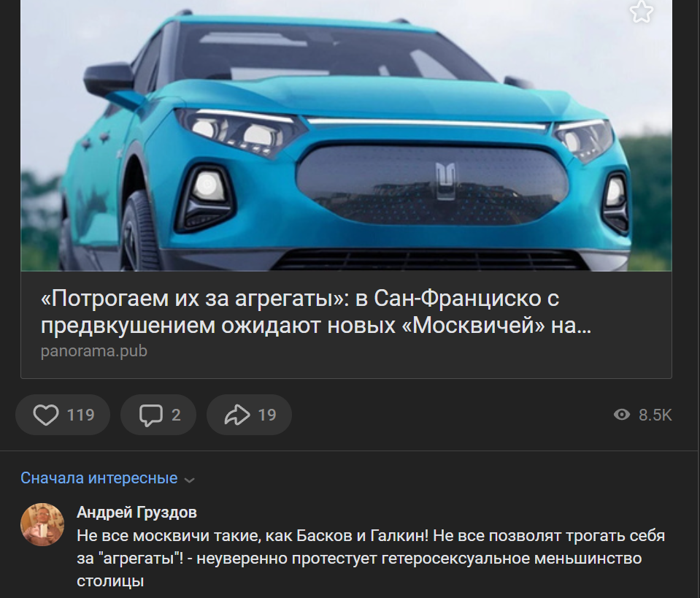Expand the chevron next to Сначала интересные
Viewport: 700px width, 598px height.
pos(190,480)
